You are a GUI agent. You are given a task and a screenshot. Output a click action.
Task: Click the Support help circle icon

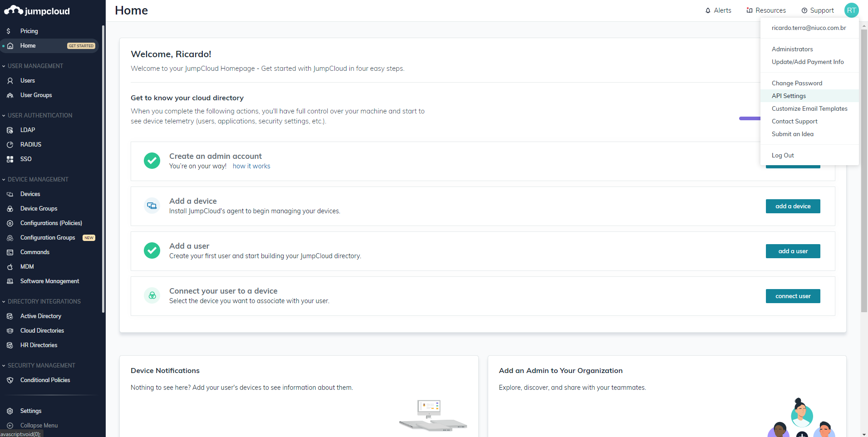tap(804, 10)
